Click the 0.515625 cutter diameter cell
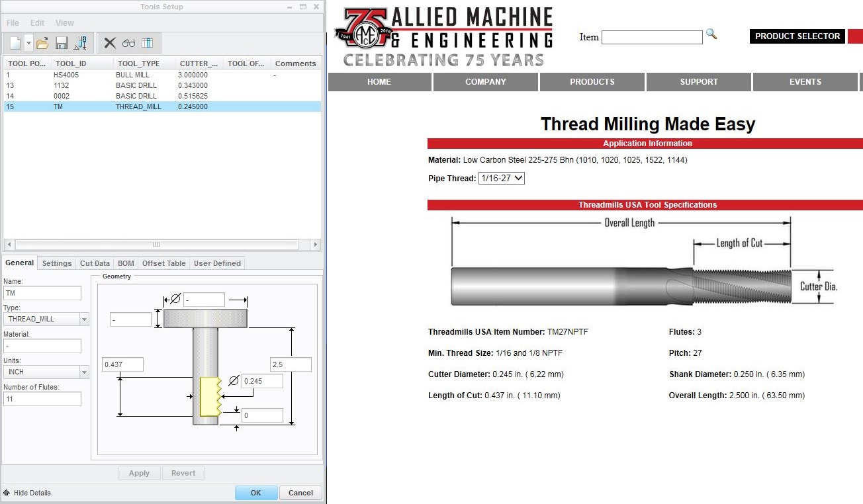 [x=193, y=96]
